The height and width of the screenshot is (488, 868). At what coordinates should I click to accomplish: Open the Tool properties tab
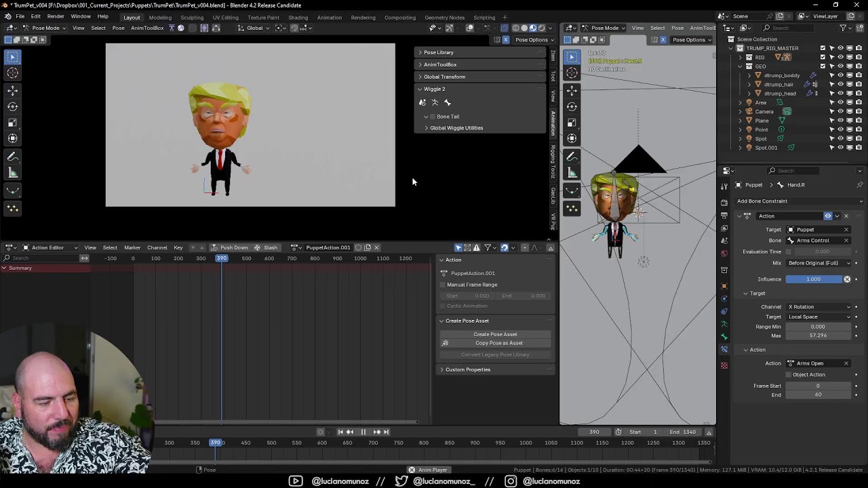pyautogui.click(x=724, y=185)
